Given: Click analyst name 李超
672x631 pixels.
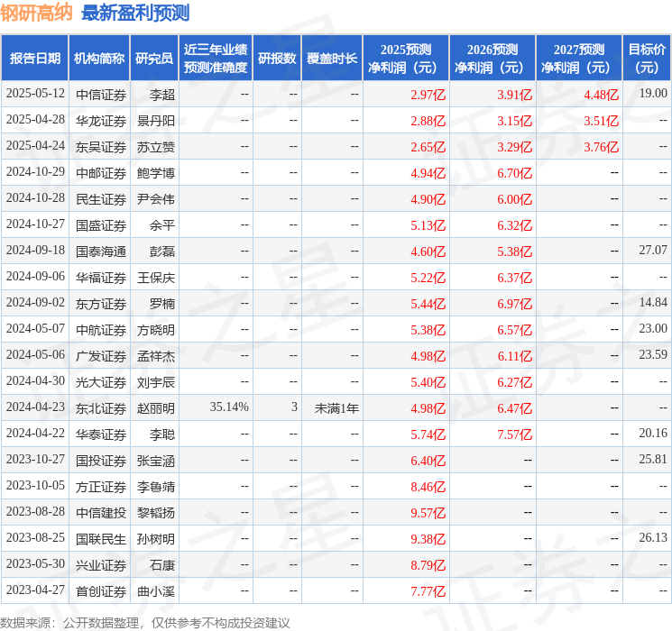Looking at the screenshot, I should click(162, 95).
